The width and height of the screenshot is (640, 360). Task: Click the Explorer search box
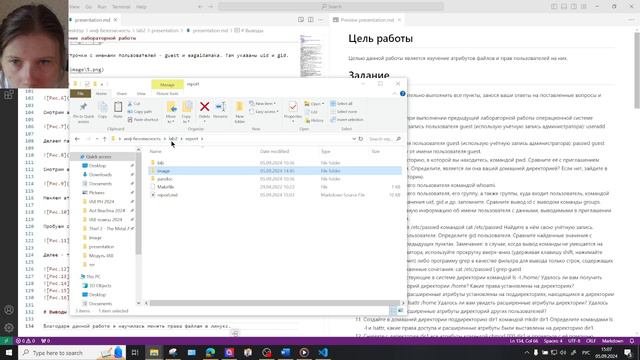click(x=384, y=139)
